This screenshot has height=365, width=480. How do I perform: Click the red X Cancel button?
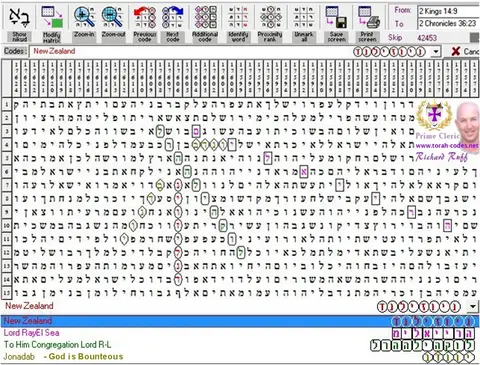pyautogui.click(x=465, y=51)
